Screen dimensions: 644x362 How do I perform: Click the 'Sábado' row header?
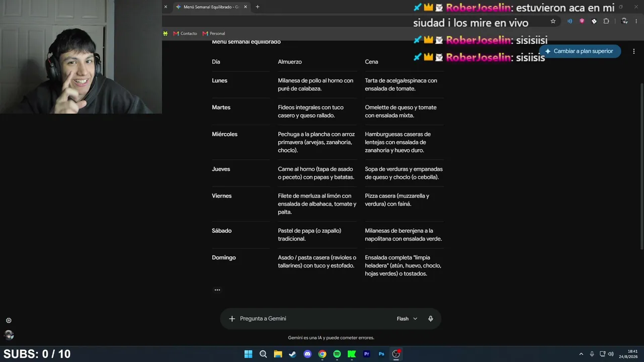222,231
